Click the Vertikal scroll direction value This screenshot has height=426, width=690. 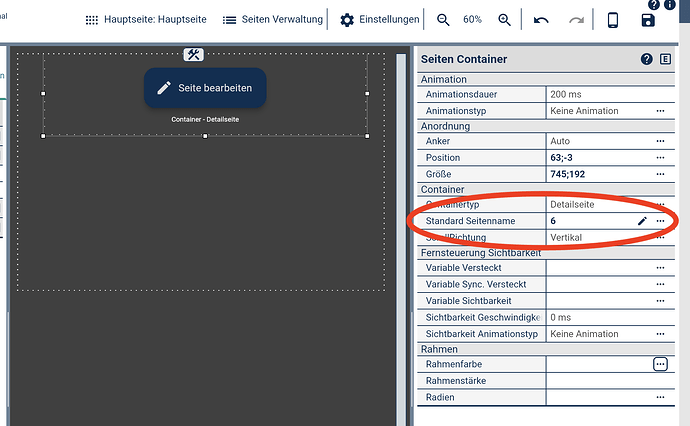coord(566,238)
